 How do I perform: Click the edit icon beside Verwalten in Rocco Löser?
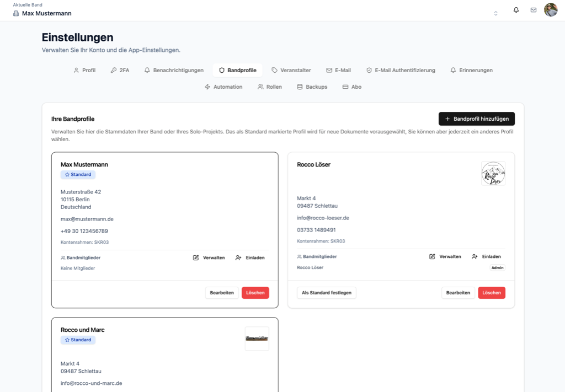pos(432,257)
